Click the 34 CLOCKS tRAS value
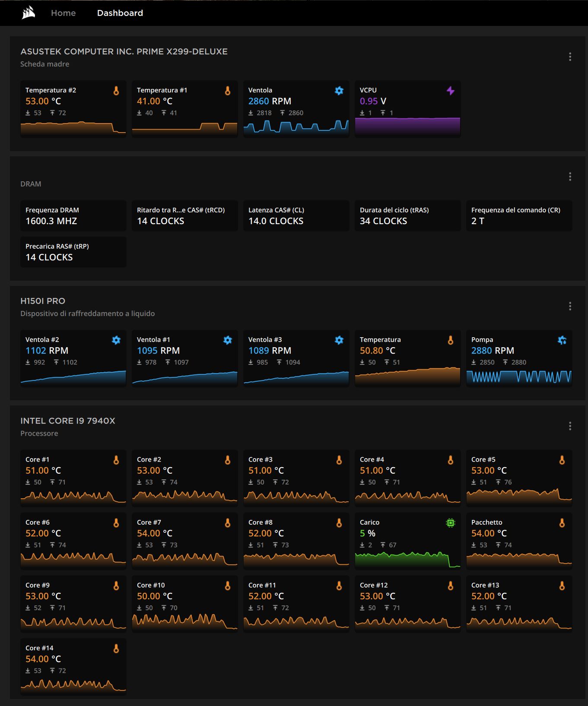588x706 pixels. [x=383, y=221]
